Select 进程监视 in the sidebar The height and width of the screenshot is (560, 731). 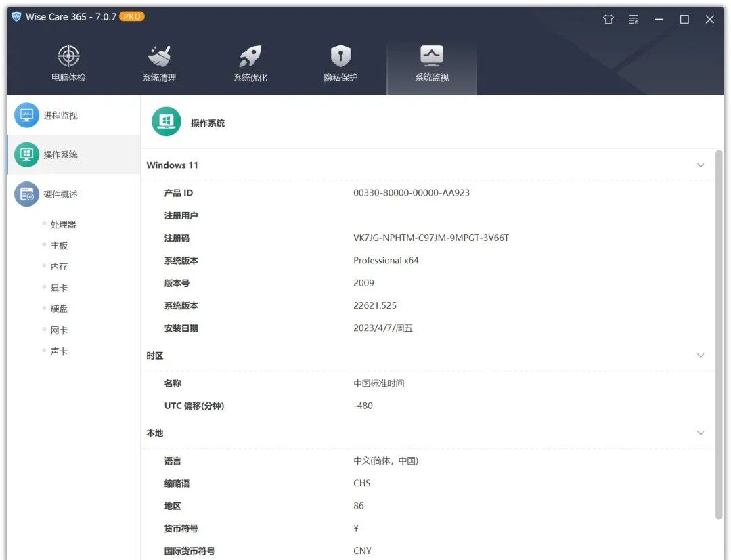61,115
